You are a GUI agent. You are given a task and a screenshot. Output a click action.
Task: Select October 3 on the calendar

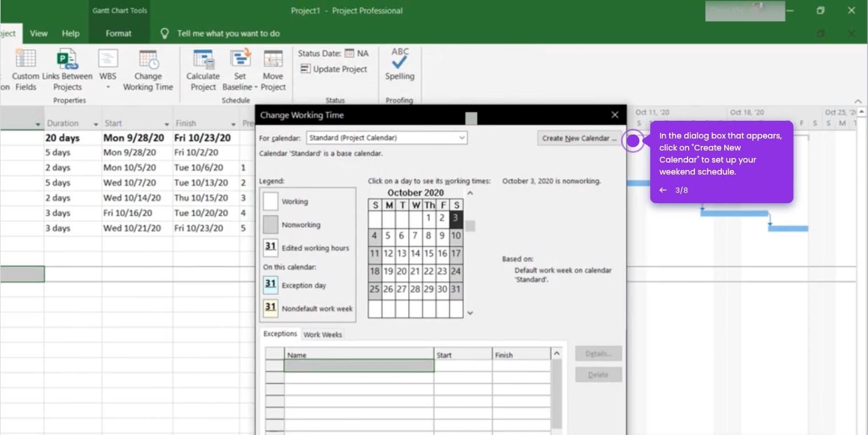[x=456, y=218]
